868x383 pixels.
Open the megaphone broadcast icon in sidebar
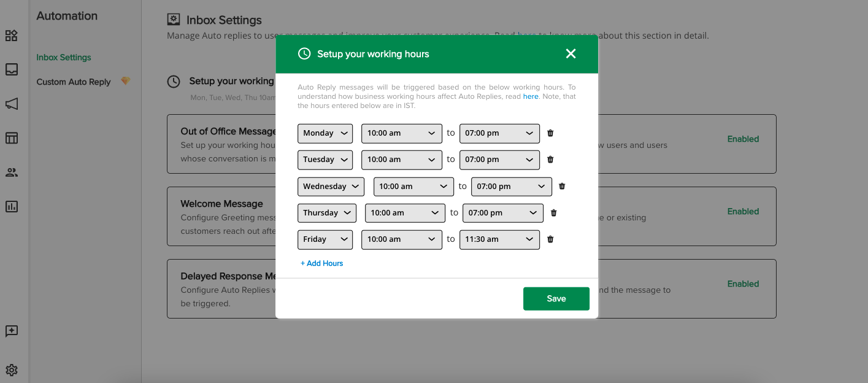12,104
